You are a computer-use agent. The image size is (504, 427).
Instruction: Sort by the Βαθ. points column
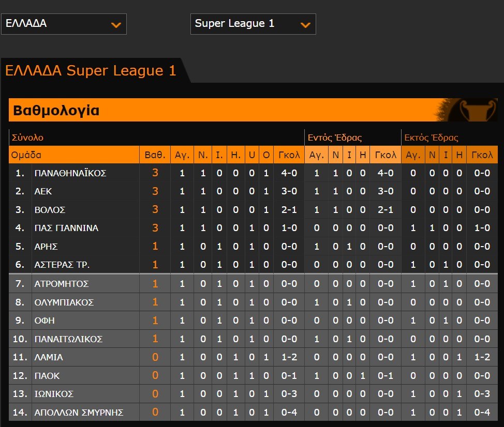point(155,155)
